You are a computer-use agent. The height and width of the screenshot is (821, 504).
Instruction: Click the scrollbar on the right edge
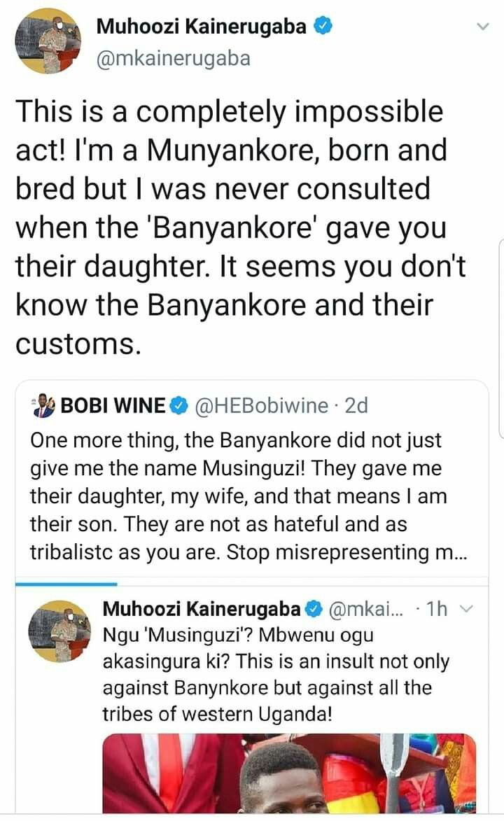[x=500, y=336]
